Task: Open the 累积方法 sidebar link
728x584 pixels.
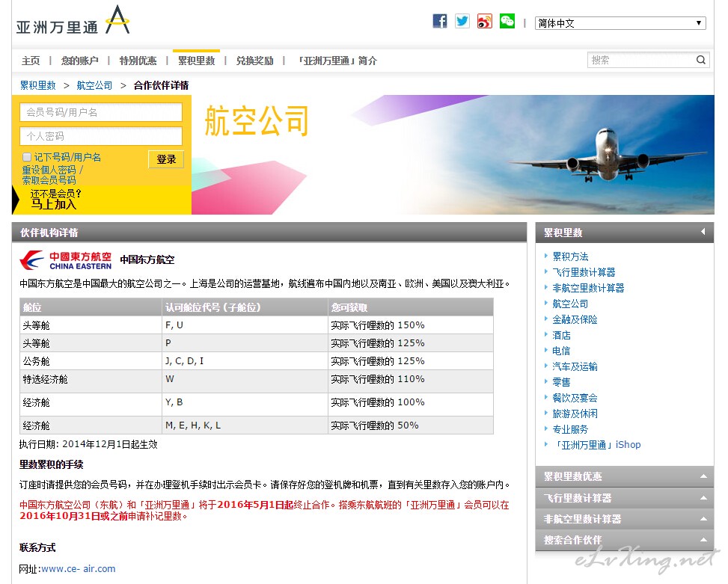Action: click(570, 256)
